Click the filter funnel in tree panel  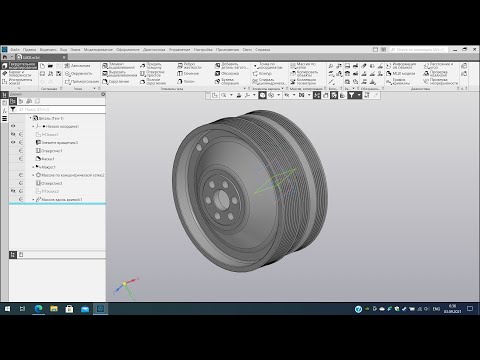pyautogui.click(x=13, y=109)
